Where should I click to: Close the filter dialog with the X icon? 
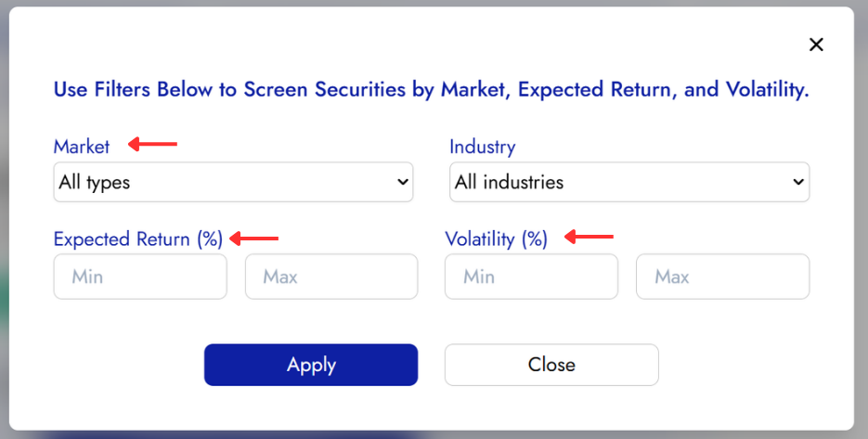816,45
